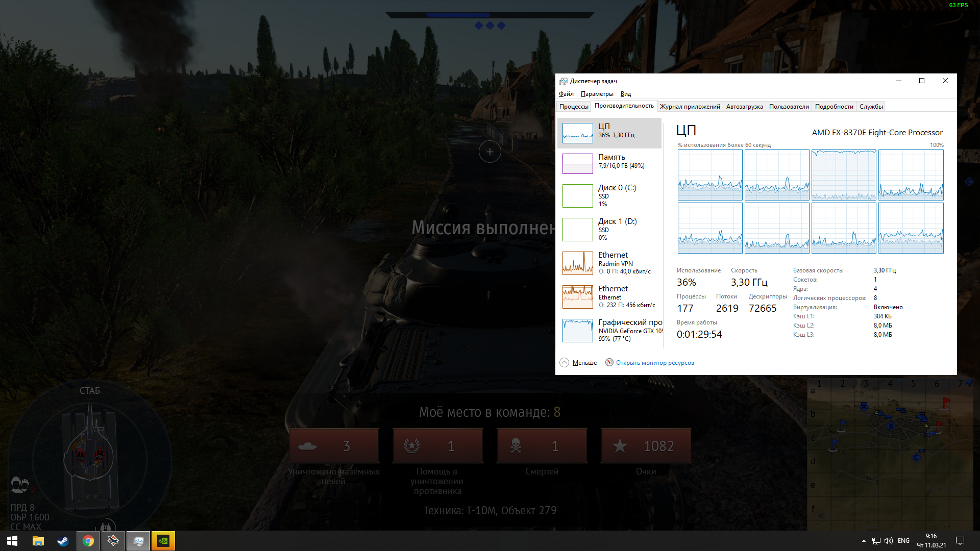The height and width of the screenshot is (551, 980).
Task: Switch to the Пользователи tab
Action: click(789, 107)
